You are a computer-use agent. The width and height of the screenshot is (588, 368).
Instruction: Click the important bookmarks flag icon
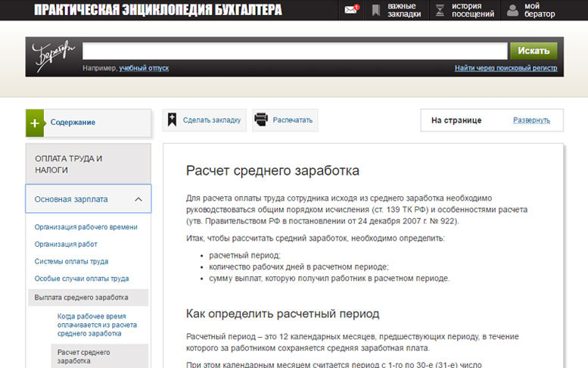[376, 10]
